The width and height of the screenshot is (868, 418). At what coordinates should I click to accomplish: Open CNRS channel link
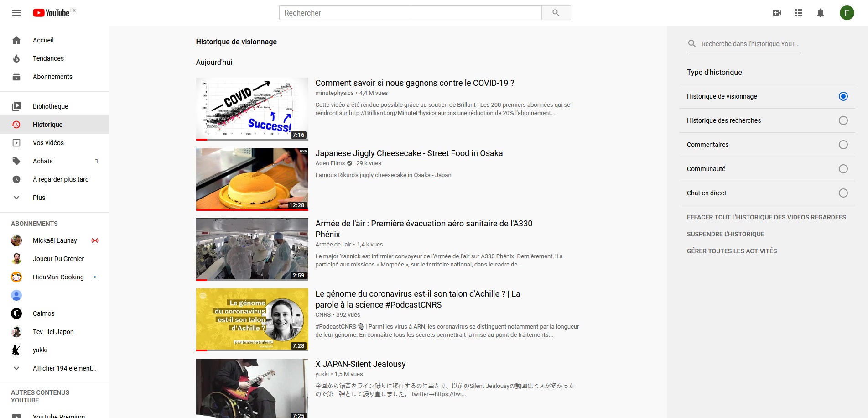coord(323,315)
